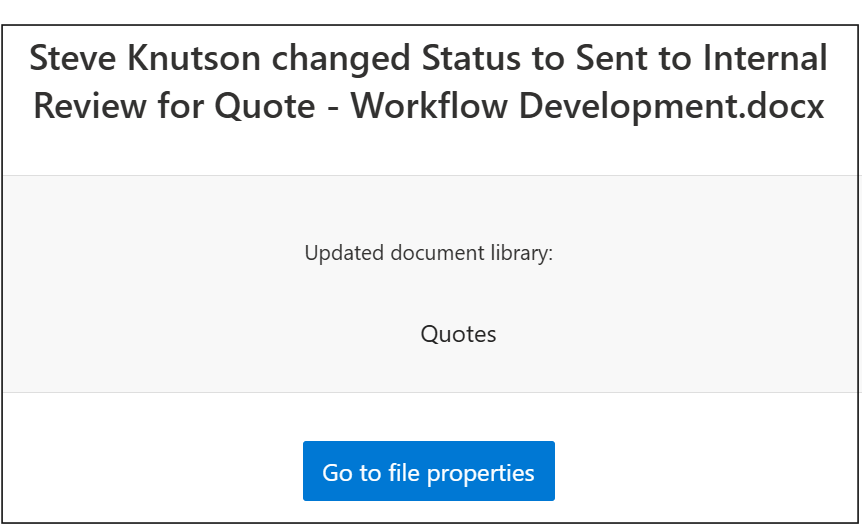
Task: Click the 'Updated document library:' label
Action: [428, 253]
